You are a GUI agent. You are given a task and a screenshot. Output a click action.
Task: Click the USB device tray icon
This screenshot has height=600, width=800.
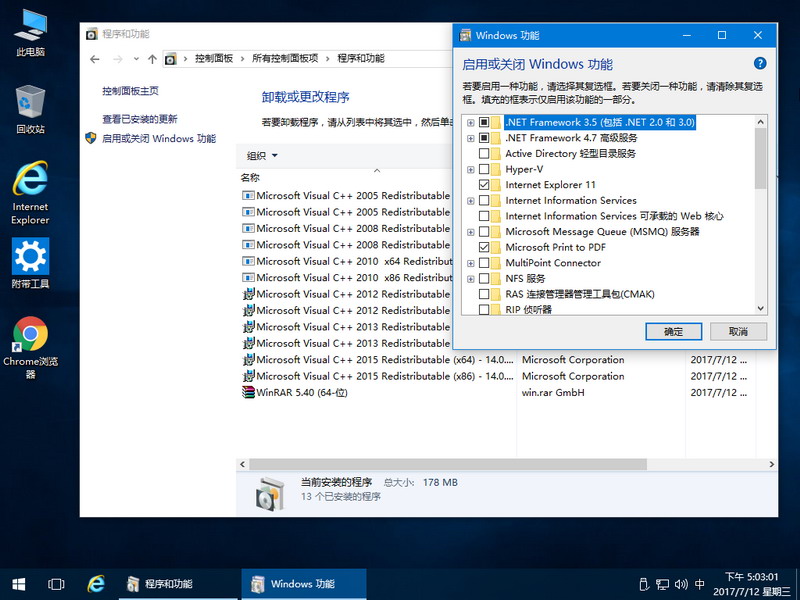click(644, 584)
